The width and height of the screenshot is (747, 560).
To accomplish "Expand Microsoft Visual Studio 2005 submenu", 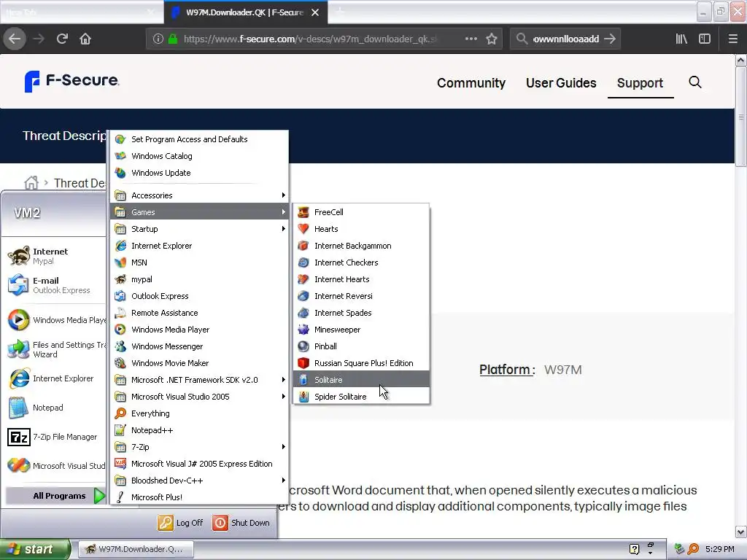I will point(199,396).
